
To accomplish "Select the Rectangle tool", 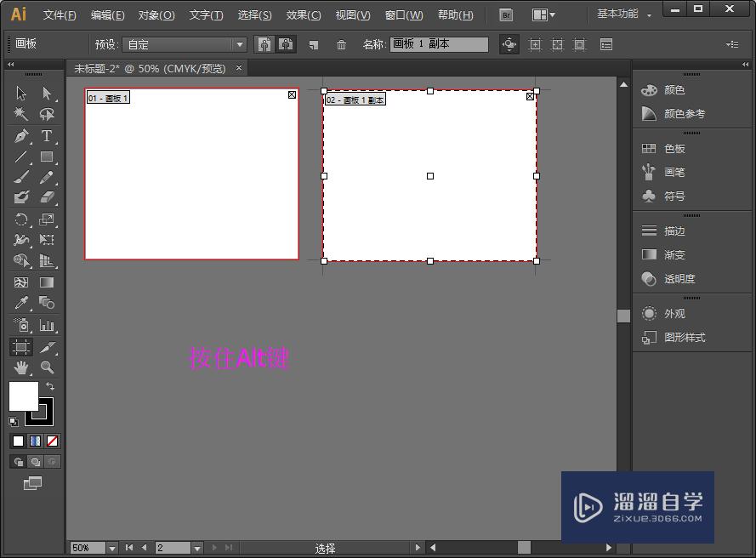I will (x=47, y=157).
